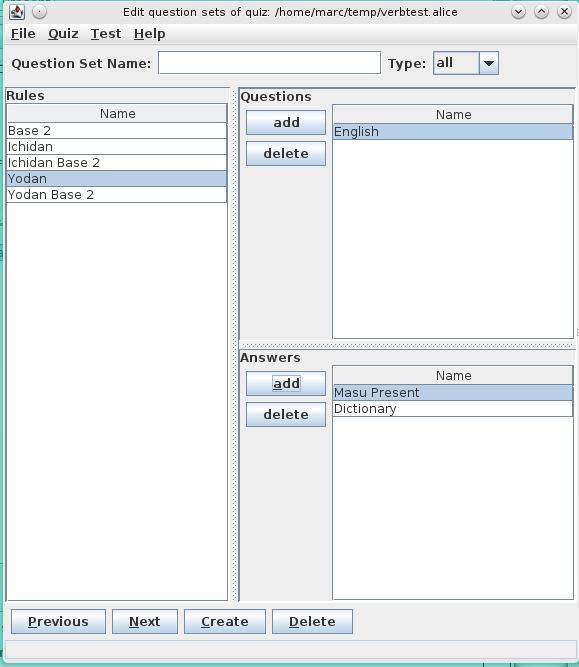Create a new question set
Image resolution: width=579 pixels, height=667 pixels.
[x=225, y=622]
